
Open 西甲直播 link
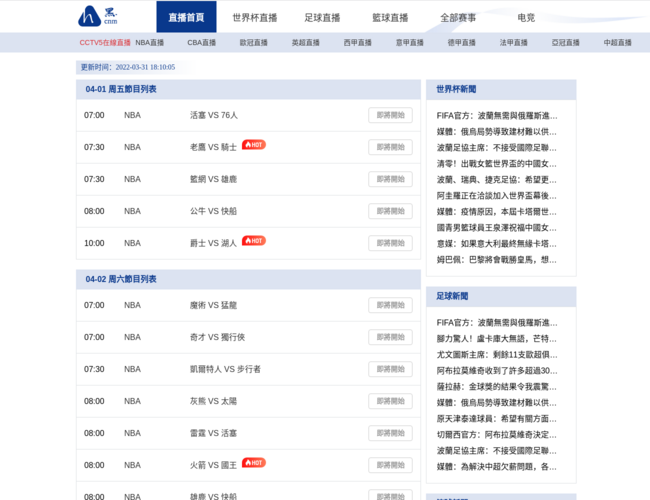[x=357, y=43]
